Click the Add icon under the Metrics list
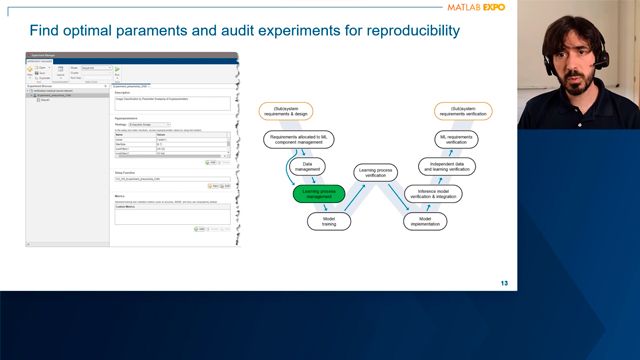Image resolution: width=640 pixels, height=360 pixels. point(196,229)
